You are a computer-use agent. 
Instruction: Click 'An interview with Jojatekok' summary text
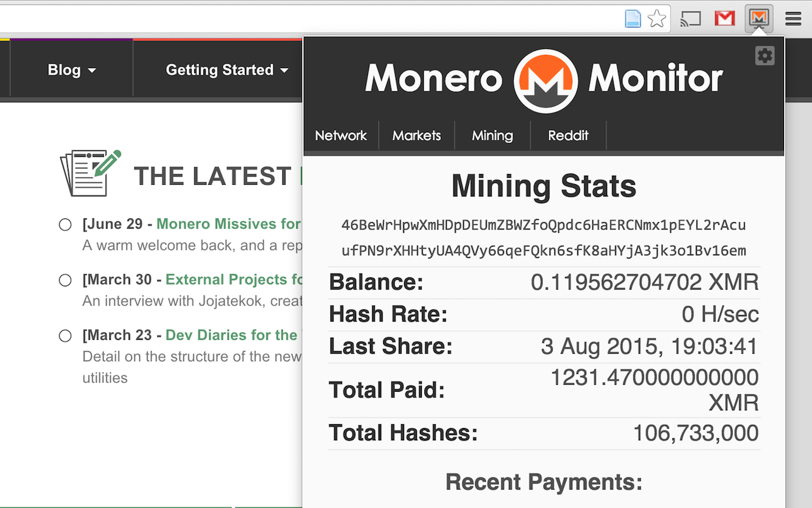coord(192,300)
